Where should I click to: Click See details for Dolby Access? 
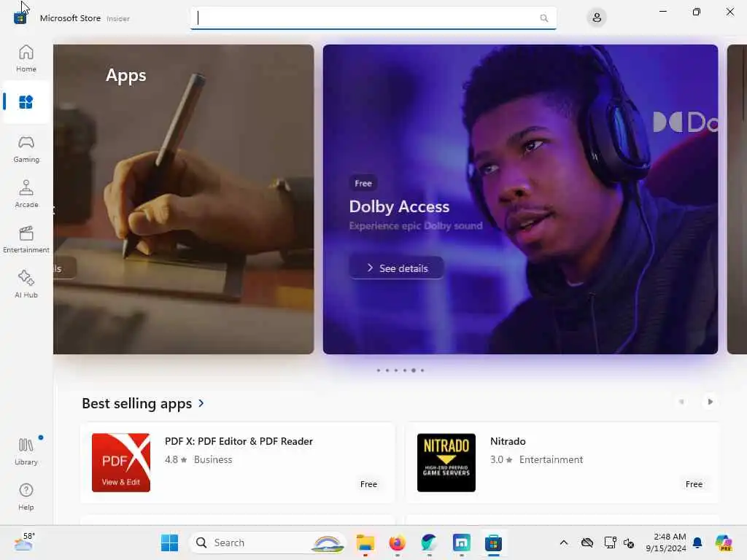pyautogui.click(x=396, y=268)
